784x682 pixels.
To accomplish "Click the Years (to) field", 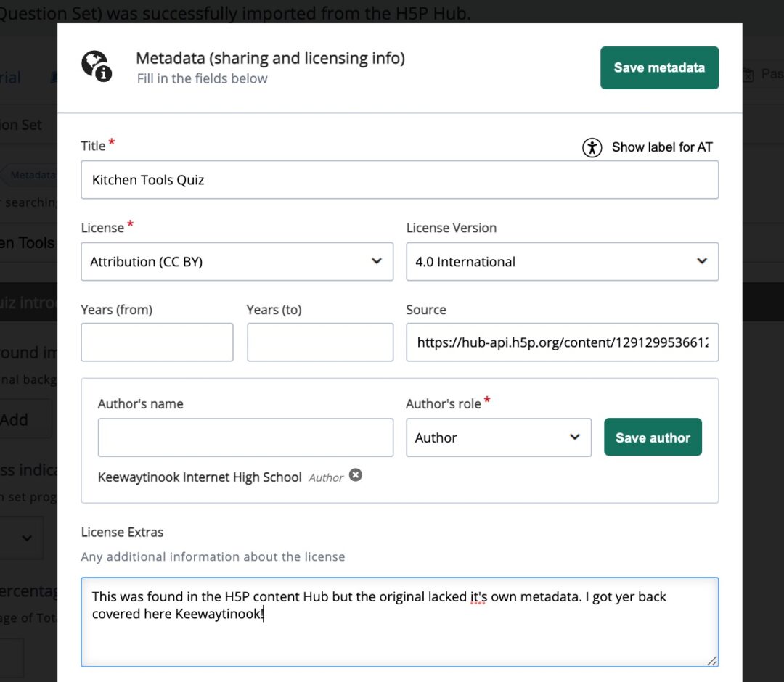I will click(320, 342).
